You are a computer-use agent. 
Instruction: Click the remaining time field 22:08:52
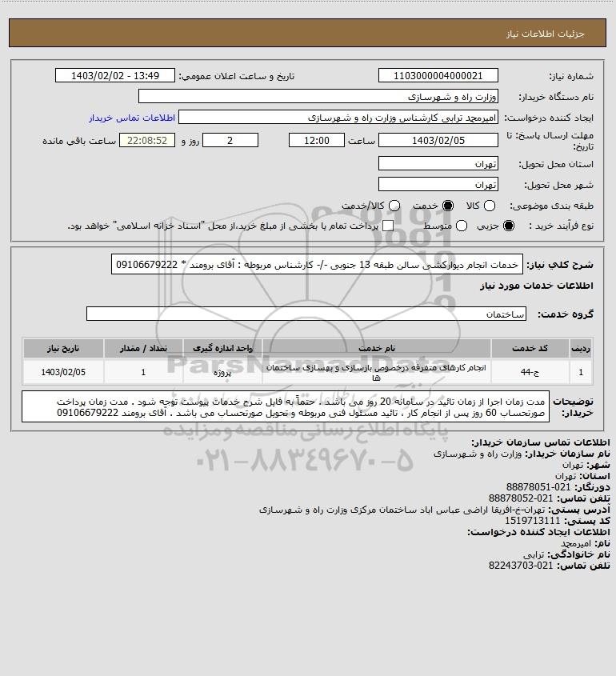pos(147,141)
